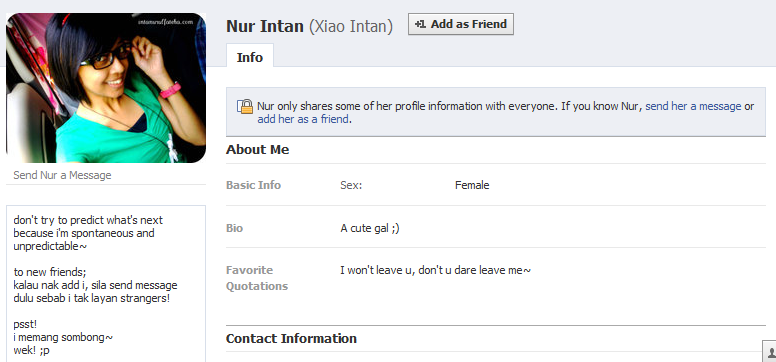Click the 'wek! ;p' line
This screenshot has width=776, height=362.
31,351
